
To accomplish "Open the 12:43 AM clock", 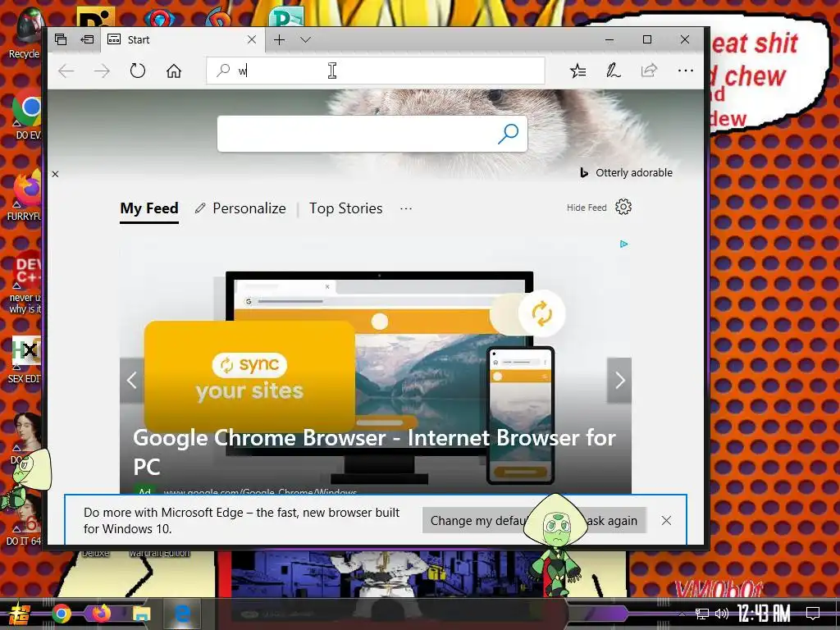I will pyautogui.click(x=764, y=614).
